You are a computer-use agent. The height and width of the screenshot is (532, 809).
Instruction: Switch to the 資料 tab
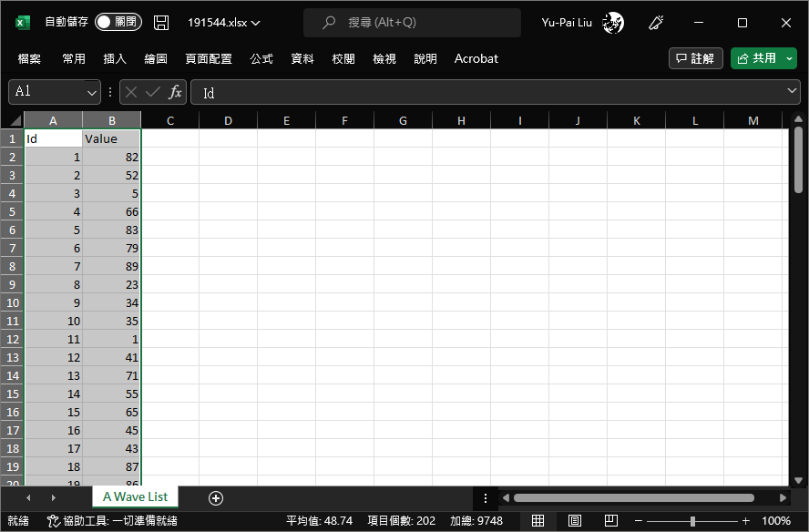coord(302,59)
